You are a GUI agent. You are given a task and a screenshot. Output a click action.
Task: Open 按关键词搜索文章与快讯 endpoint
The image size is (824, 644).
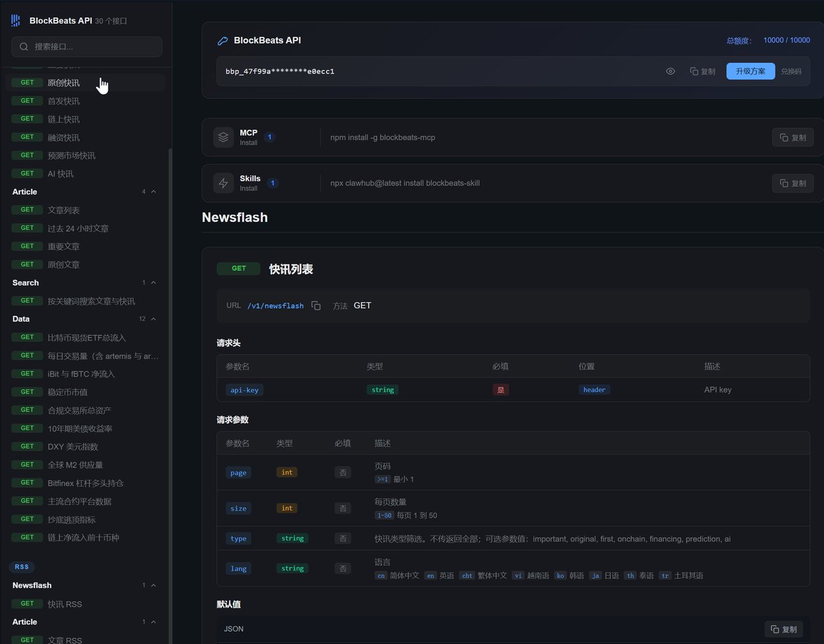[x=85, y=301]
